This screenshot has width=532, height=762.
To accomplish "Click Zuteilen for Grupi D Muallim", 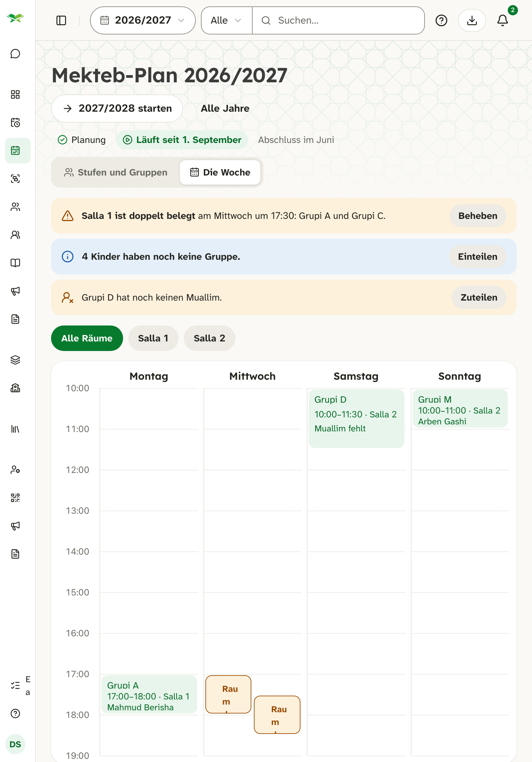I will (479, 297).
